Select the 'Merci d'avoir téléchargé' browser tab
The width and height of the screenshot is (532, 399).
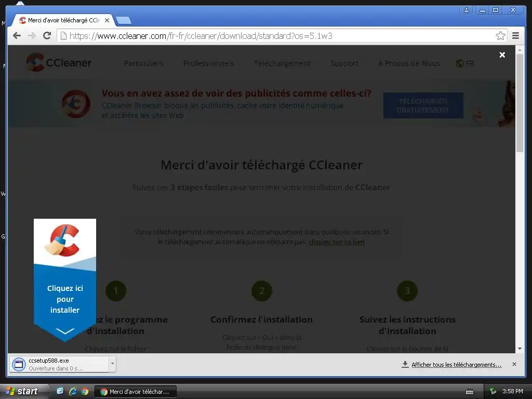pyautogui.click(x=63, y=20)
